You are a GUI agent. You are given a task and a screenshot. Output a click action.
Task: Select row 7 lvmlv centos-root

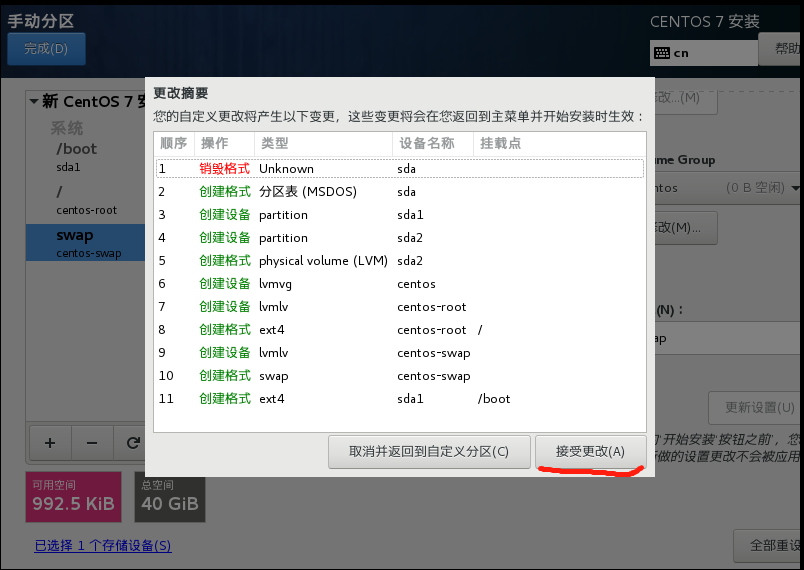(x=400, y=307)
